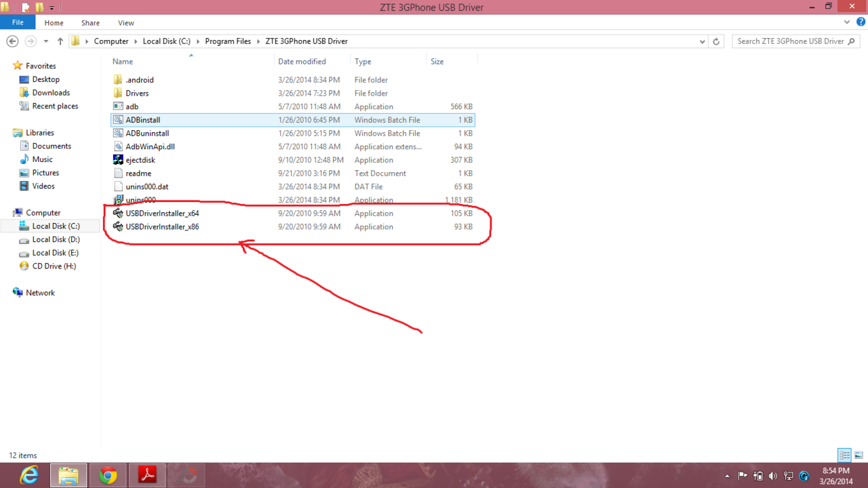Select the USBDriverInstaller_x86 application
The width and height of the screenshot is (868, 488).
(x=162, y=226)
